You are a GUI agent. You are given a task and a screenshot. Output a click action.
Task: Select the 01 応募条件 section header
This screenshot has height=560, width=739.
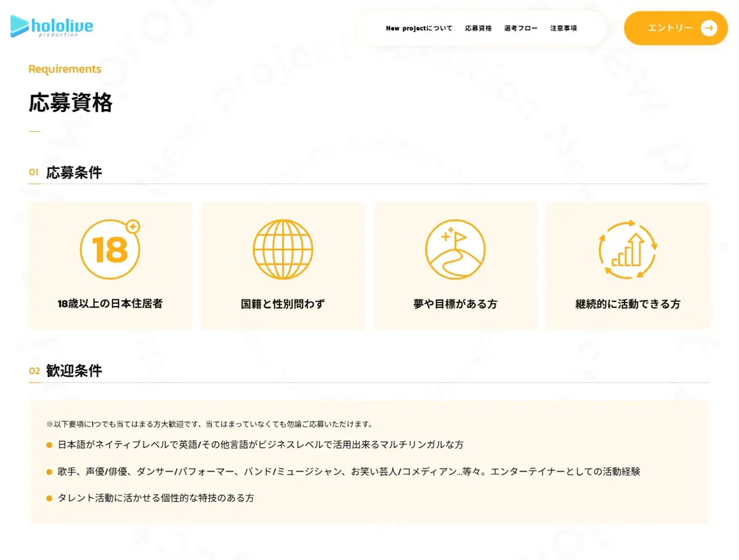click(x=66, y=173)
